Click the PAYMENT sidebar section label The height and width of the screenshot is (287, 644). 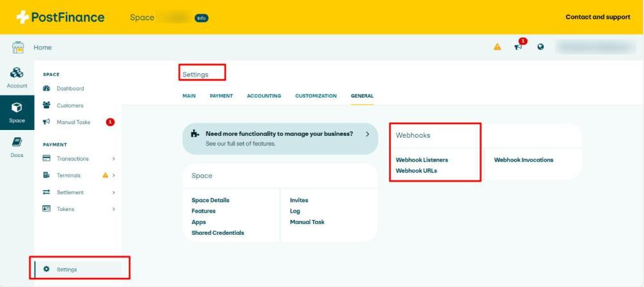[x=55, y=145]
